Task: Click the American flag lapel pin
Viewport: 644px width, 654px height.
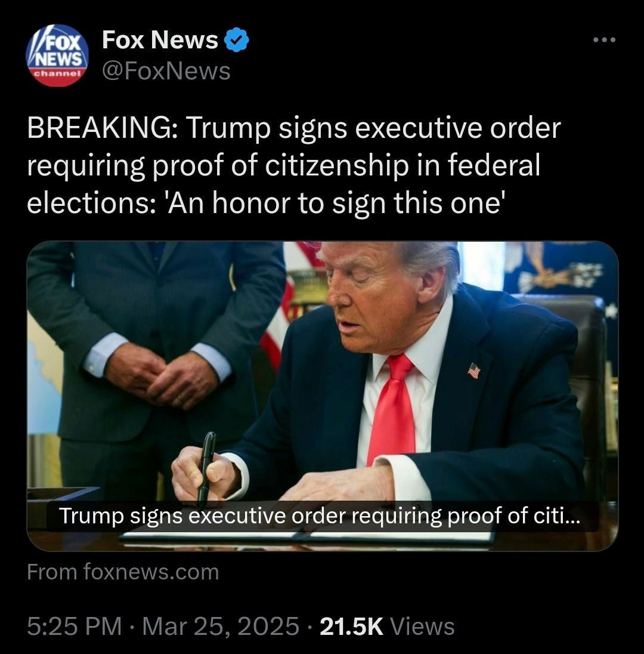Action: click(473, 371)
